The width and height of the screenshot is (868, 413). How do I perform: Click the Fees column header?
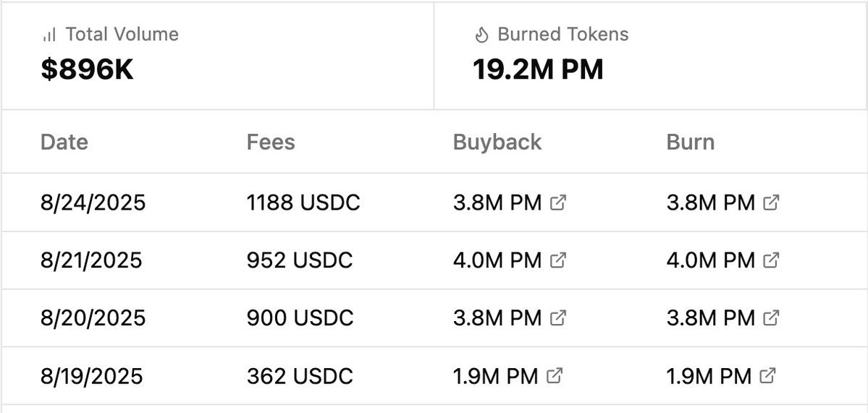coord(271,142)
